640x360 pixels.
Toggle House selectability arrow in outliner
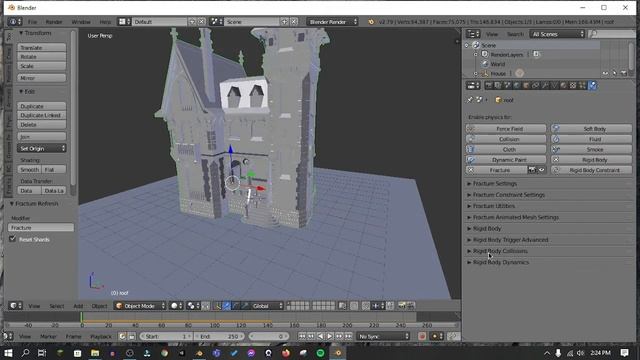click(x=615, y=73)
